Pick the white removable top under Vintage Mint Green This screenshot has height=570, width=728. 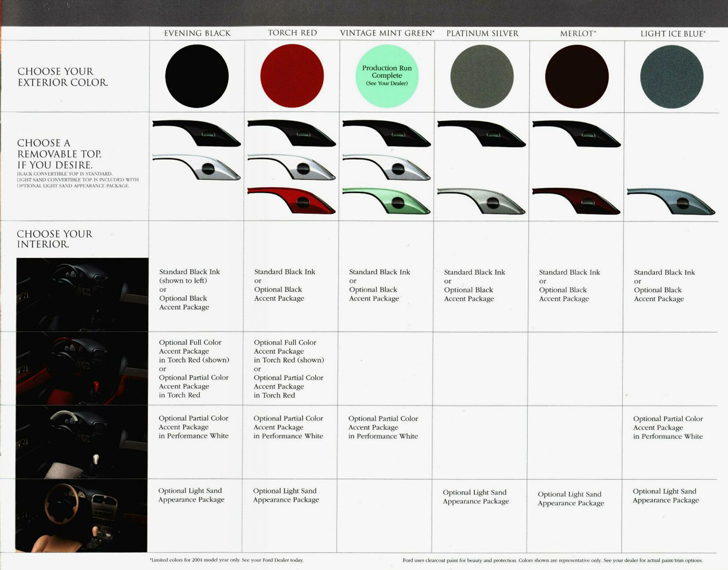tap(386, 167)
